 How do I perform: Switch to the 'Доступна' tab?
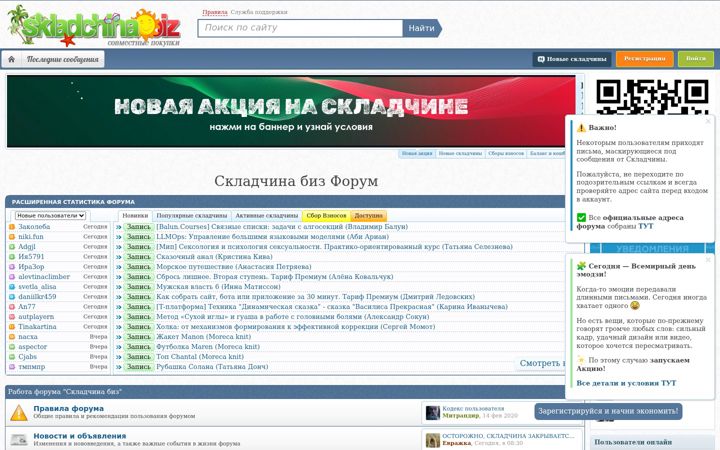[x=369, y=215]
